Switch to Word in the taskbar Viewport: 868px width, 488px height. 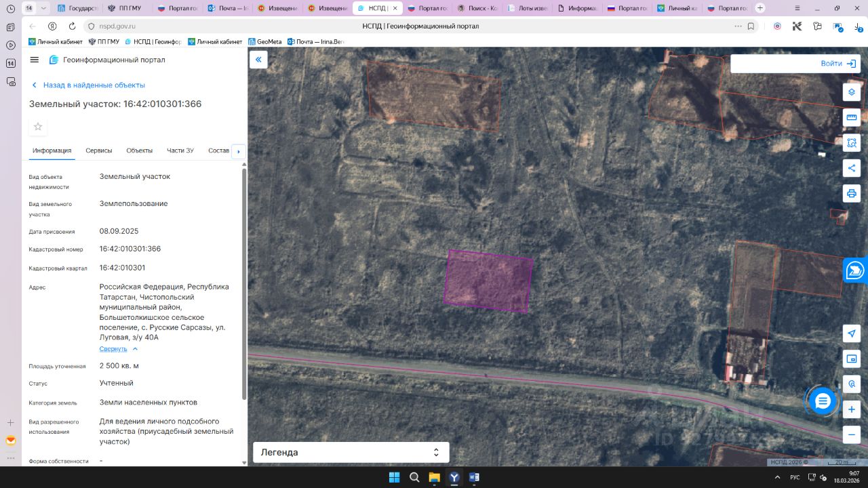[474, 477]
